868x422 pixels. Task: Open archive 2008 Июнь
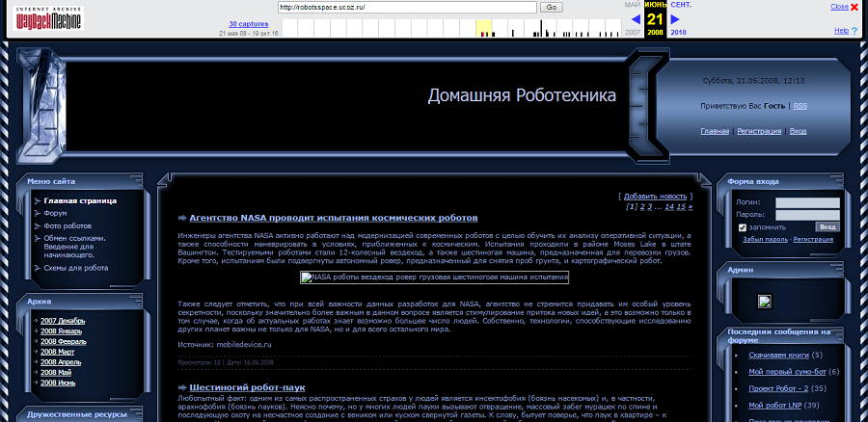tap(58, 382)
